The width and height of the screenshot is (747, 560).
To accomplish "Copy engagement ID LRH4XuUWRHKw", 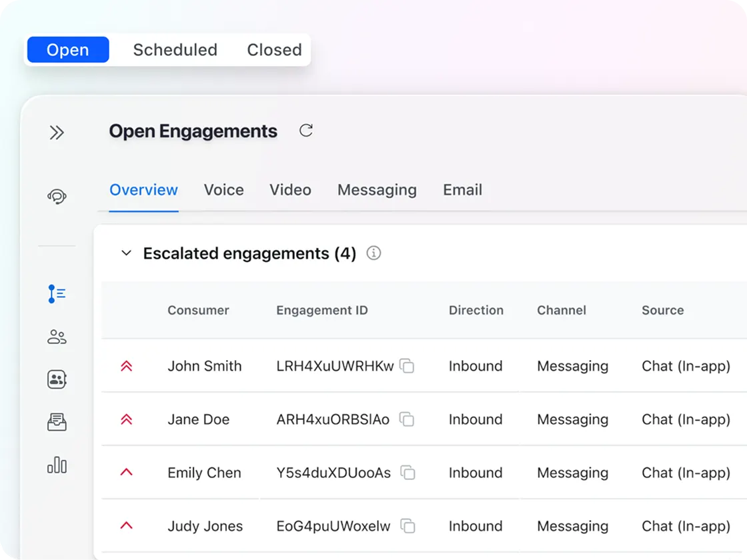I will point(407,366).
